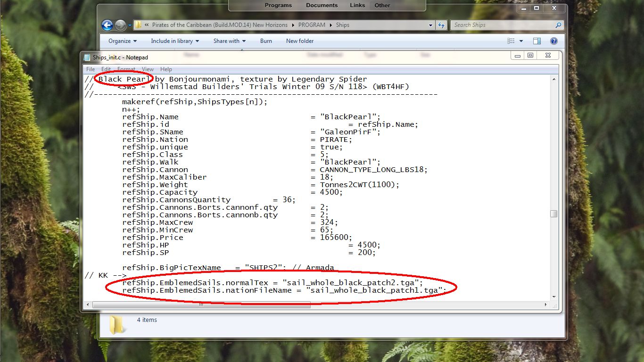The width and height of the screenshot is (644, 362).
Task: Click Notepad vertical scrollbar down arrow
Action: pyautogui.click(x=553, y=297)
